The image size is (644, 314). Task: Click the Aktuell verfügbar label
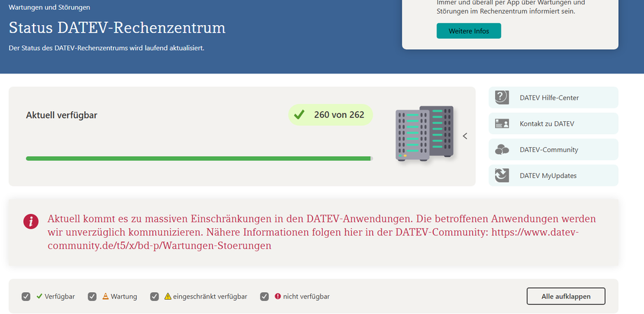(62, 115)
